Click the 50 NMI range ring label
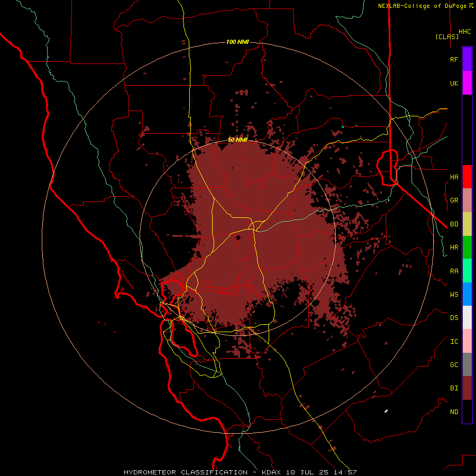Image resolution: width=476 pixels, height=476 pixels. coord(237,140)
